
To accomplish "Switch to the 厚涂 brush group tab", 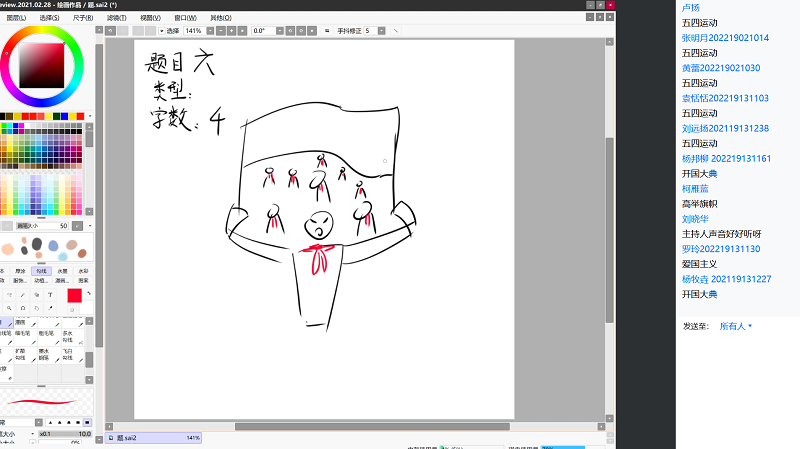I will (20, 271).
